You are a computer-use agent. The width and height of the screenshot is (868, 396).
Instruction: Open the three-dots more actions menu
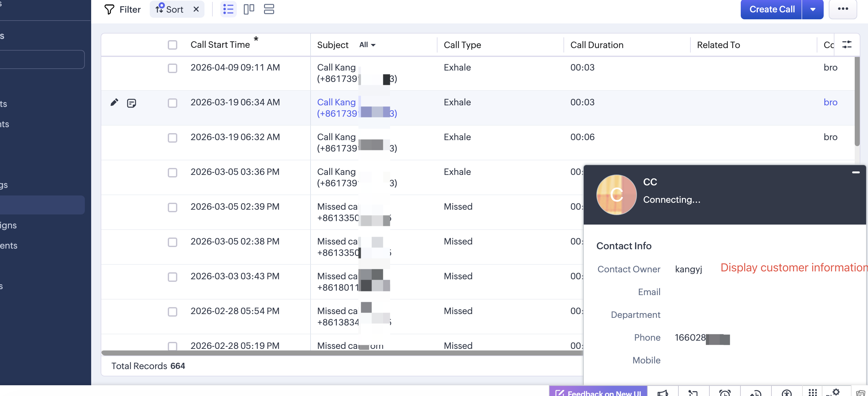click(x=843, y=9)
